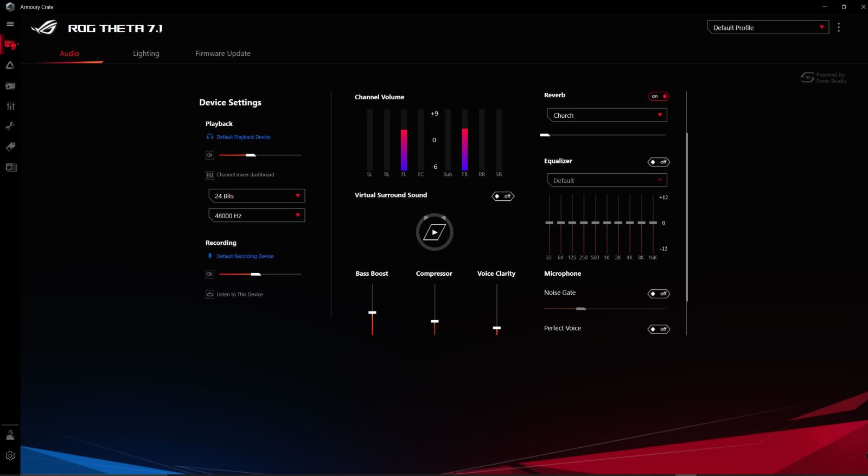Click the FC channel volume bar
Screen dimensions: 868x476
click(x=421, y=140)
